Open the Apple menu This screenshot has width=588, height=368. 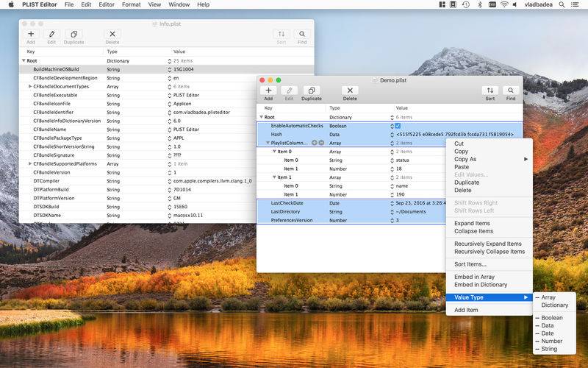(x=11, y=4)
